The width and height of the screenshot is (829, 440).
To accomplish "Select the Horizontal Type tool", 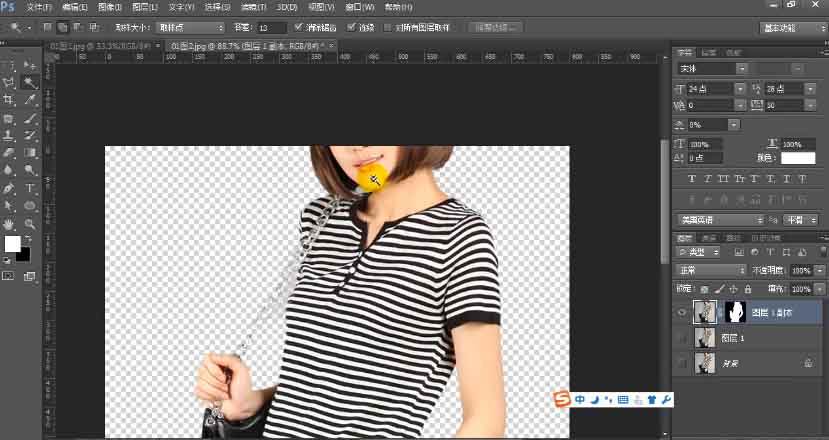I will click(x=31, y=189).
